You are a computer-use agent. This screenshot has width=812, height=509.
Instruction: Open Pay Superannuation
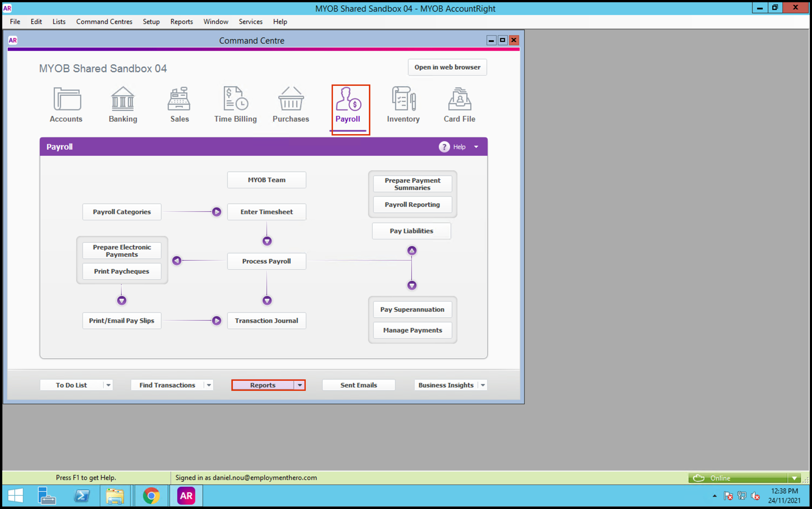(412, 309)
